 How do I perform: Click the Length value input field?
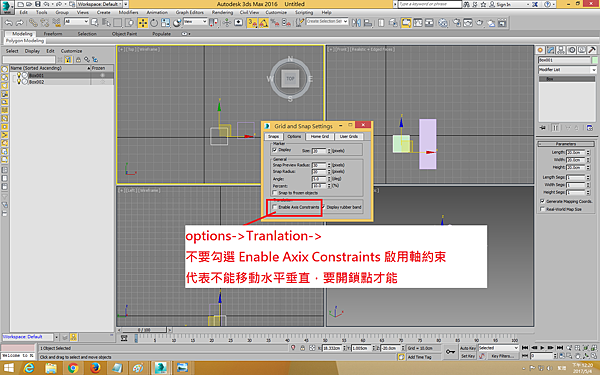pyautogui.click(x=576, y=152)
